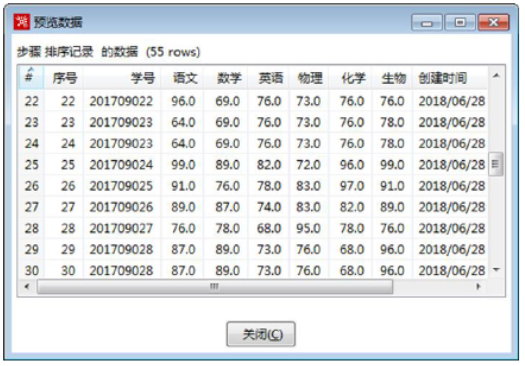
Task: Select cell 201709026 in row 27
Action: pyautogui.click(x=121, y=207)
